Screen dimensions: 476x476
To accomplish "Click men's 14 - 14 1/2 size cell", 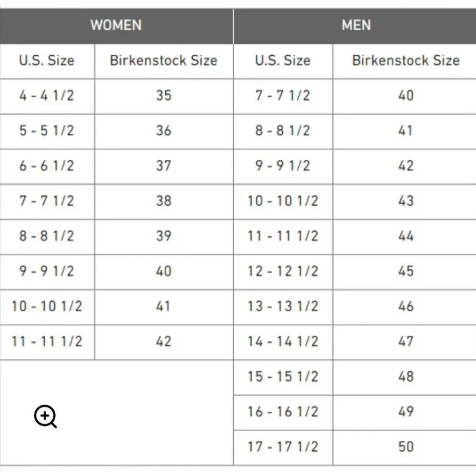I will [x=283, y=342].
